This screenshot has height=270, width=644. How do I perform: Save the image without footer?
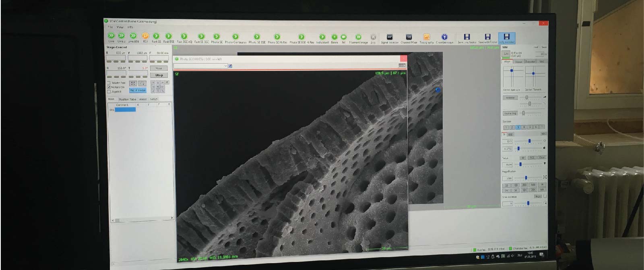click(467, 39)
